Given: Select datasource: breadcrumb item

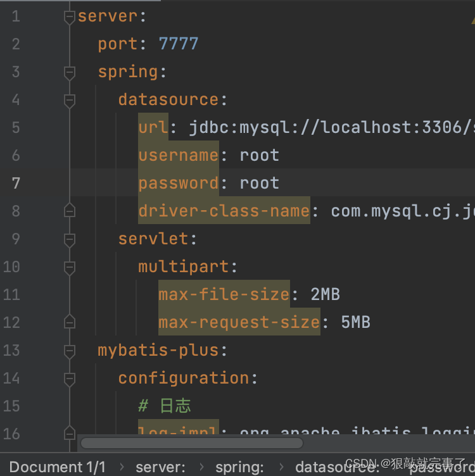Looking at the screenshot, I should [x=337, y=467].
